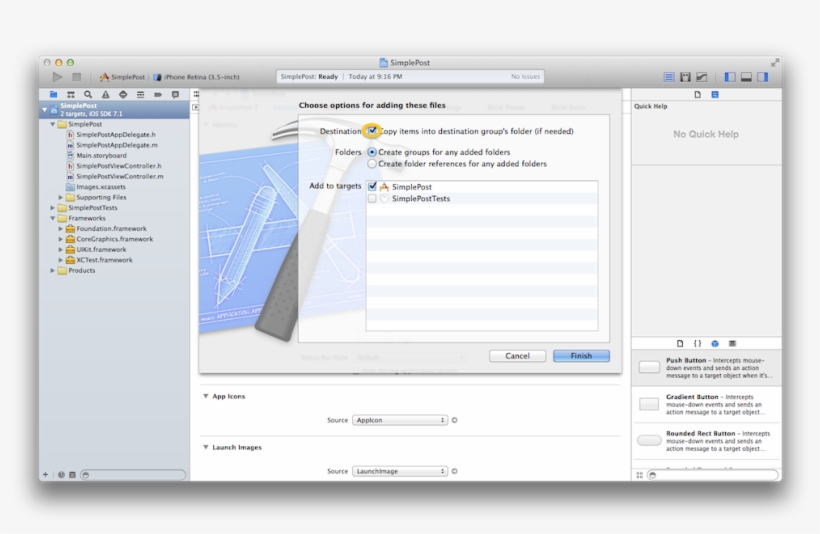Open the LaunchImage source dropdown
The image size is (820, 534).
tap(400, 471)
